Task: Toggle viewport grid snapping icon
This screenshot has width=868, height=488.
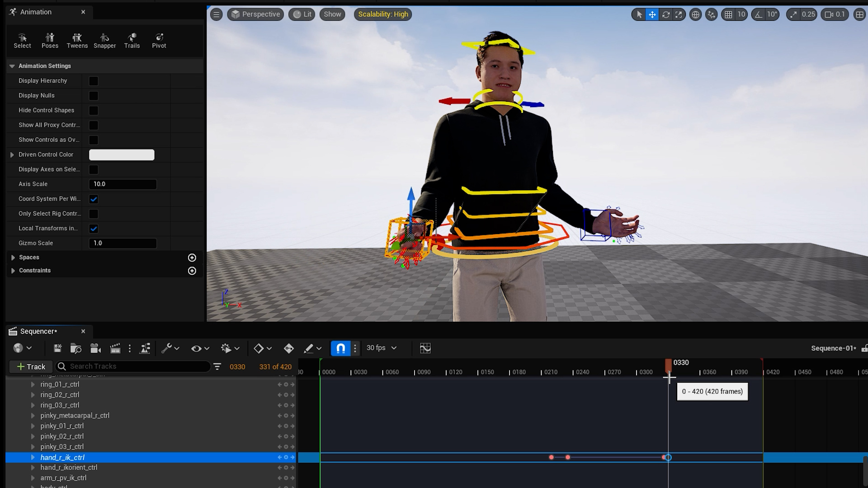Action: pyautogui.click(x=728, y=14)
